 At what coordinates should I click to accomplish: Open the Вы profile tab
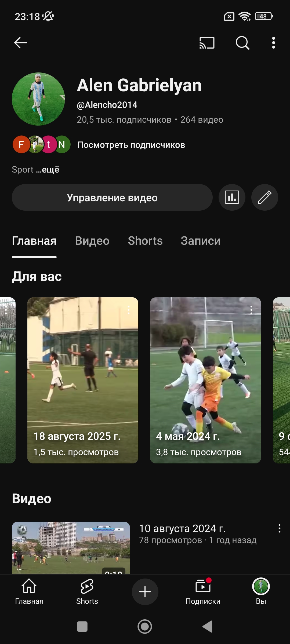pos(261,591)
